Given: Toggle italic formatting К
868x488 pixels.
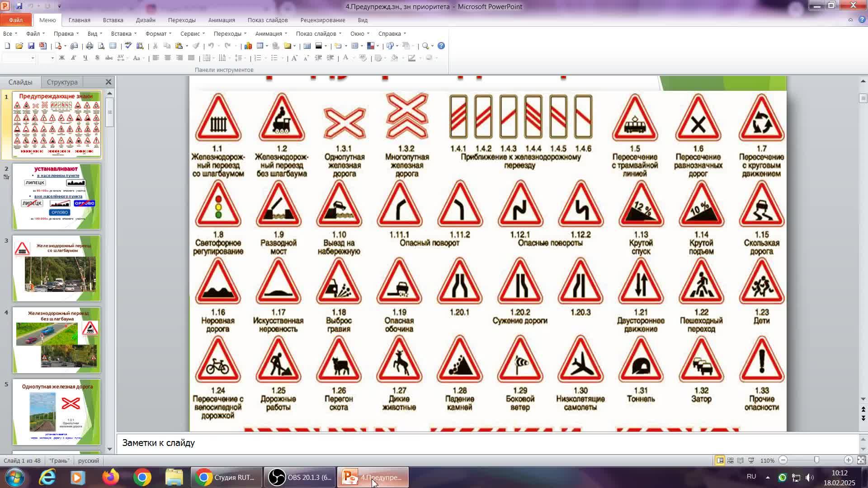Looking at the screenshot, I should click(73, 58).
